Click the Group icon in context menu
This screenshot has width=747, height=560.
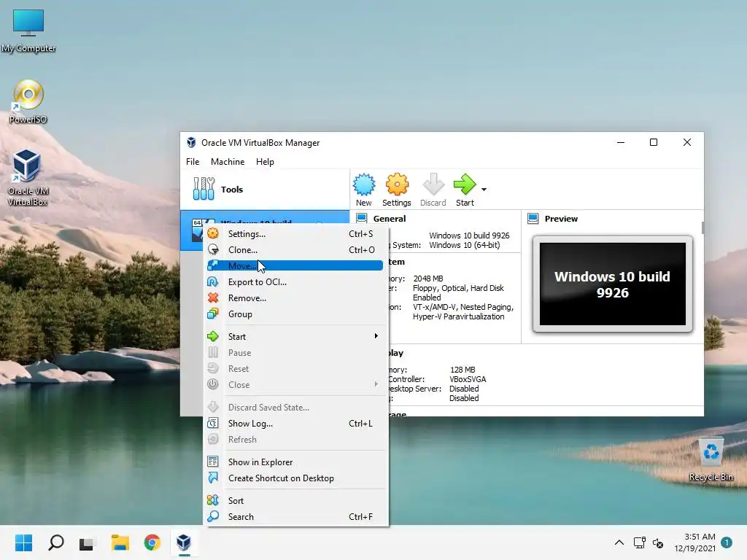click(213, 314)
